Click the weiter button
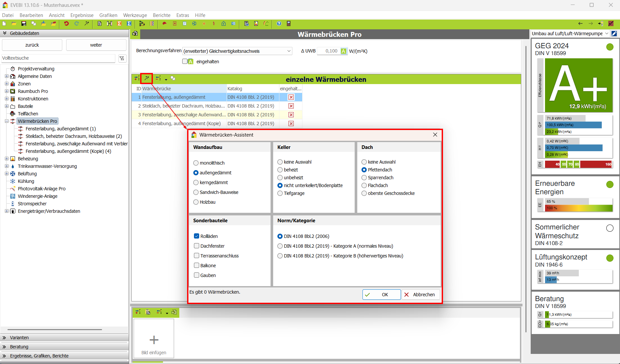The width and height of the screenshot is (620, 364). pyautogui.click(x=96, y=45)
